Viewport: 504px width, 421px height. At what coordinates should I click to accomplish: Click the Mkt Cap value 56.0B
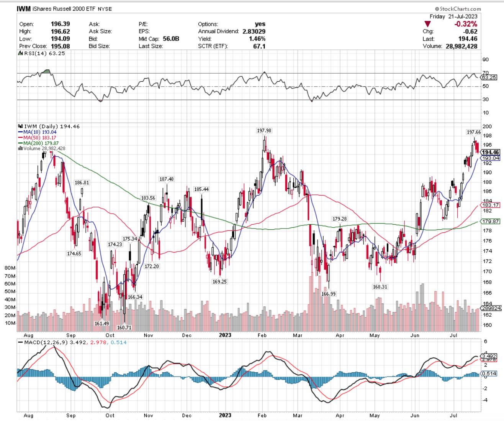click(x=171, y=39)
